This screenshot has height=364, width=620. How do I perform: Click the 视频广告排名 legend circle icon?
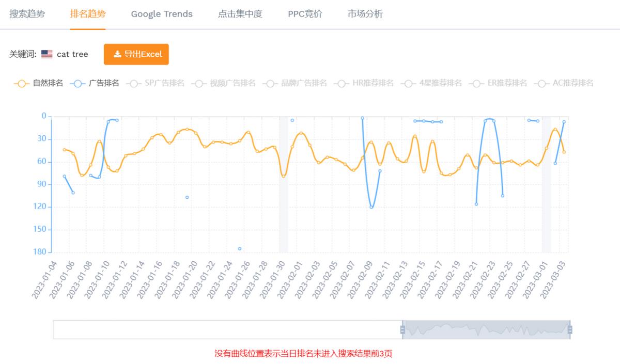[198, 83]
